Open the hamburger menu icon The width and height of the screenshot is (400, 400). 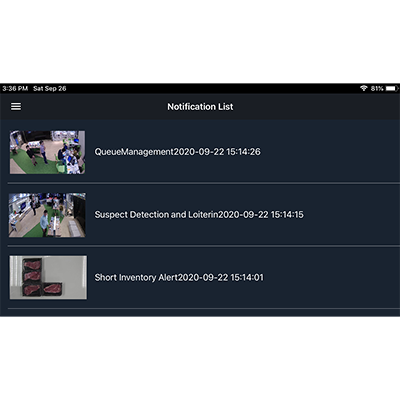point(16,106)
